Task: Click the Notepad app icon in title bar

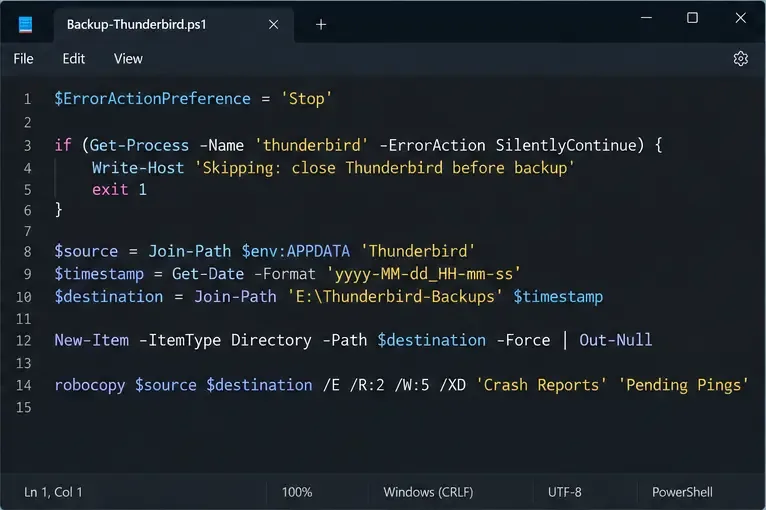Action: click(25, 24)
